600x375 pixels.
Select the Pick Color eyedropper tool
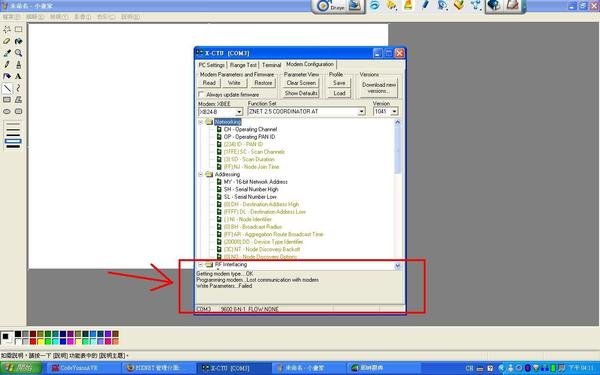pyautogui.click(x=7, y=53)
